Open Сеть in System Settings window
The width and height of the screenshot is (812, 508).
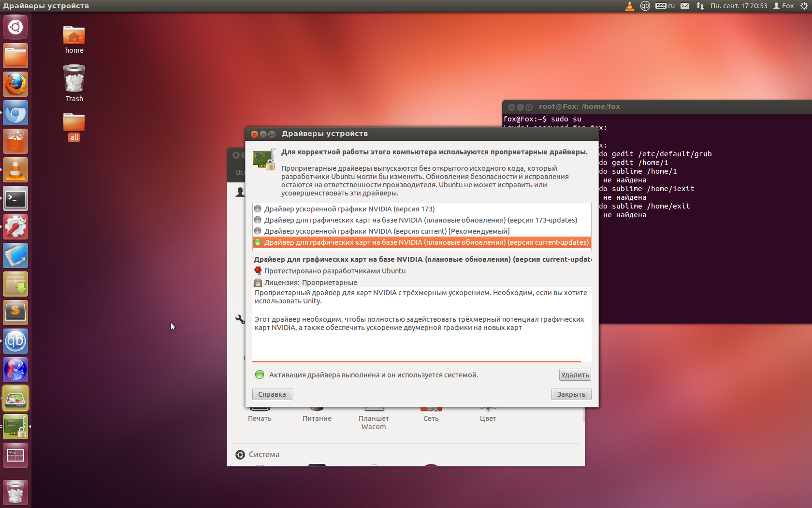coord(431,415)
